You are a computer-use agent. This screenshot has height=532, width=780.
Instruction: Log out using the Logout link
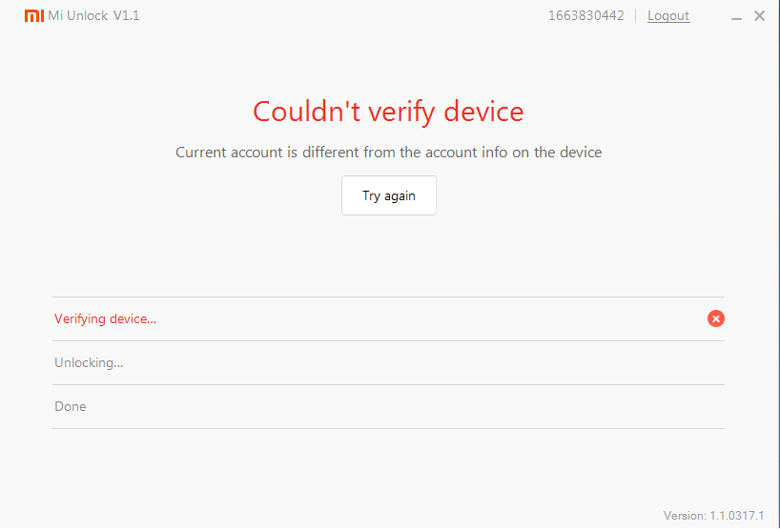point(668,16)
